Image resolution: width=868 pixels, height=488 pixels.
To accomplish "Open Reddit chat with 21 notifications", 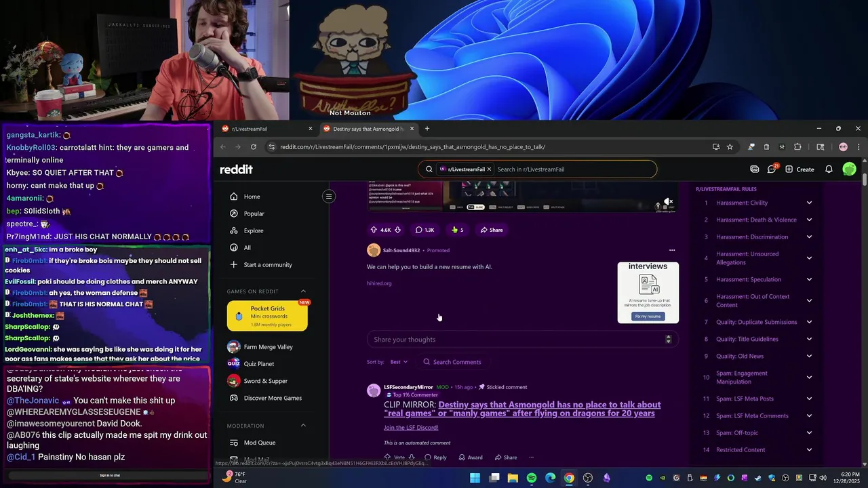I will click(x=772, y=169).
